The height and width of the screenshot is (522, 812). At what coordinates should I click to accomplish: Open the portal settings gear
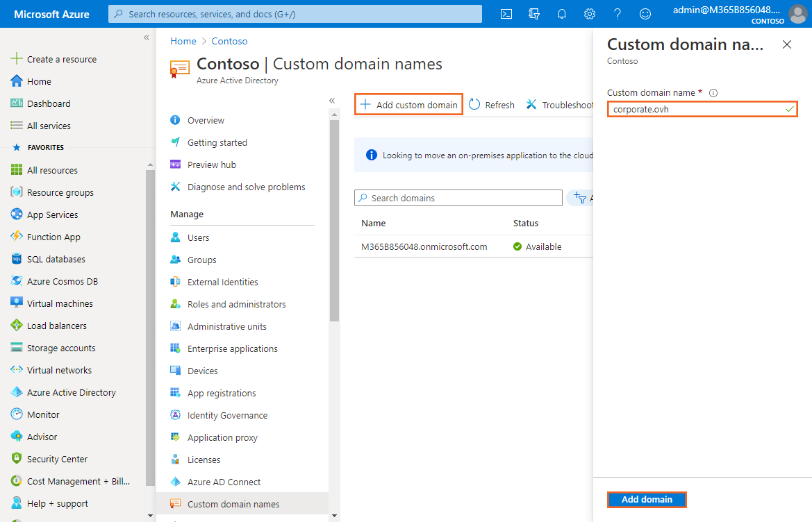click(590, 14)
